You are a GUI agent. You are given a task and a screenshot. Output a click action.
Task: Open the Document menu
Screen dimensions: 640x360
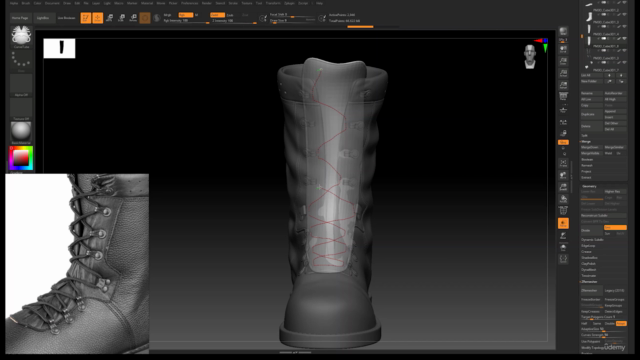click(x=52, y=3)
